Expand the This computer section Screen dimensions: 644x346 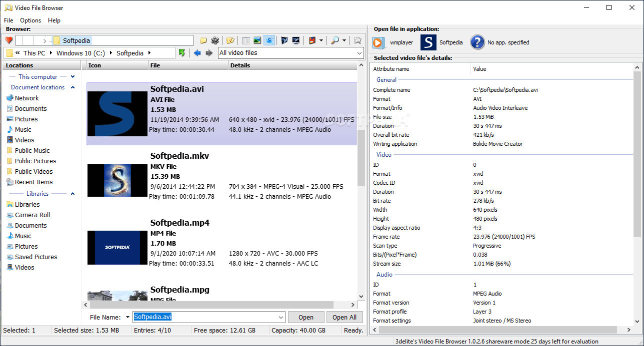tap(71, 76)
